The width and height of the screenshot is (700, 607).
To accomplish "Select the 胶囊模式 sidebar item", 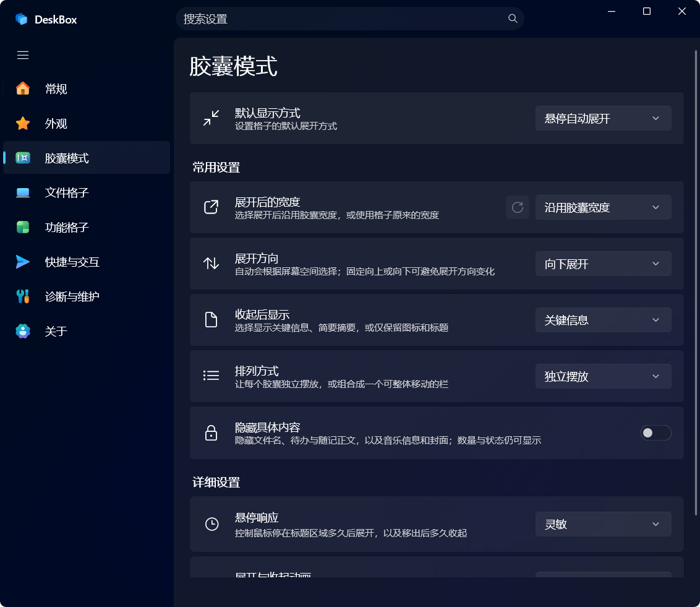I will [x=87, y=158].
